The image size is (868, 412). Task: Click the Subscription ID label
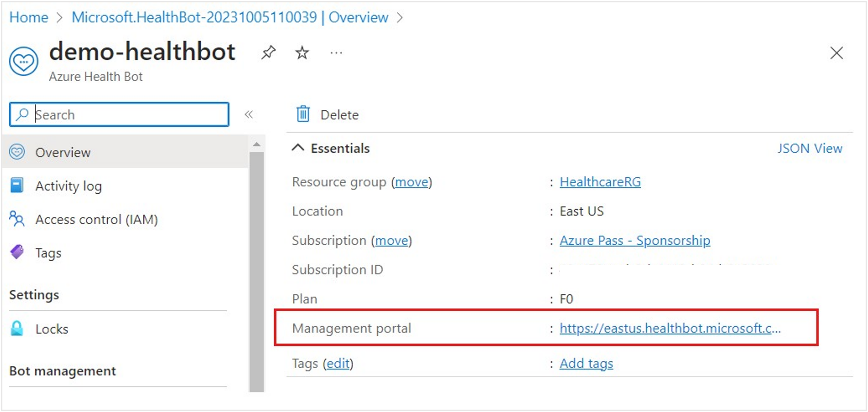point(337,270)
